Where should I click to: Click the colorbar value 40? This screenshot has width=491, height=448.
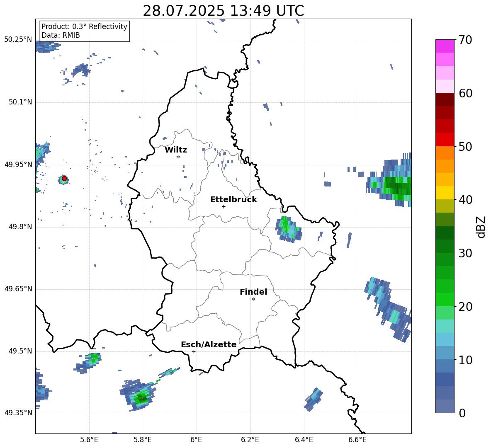[x=465, y=200]
